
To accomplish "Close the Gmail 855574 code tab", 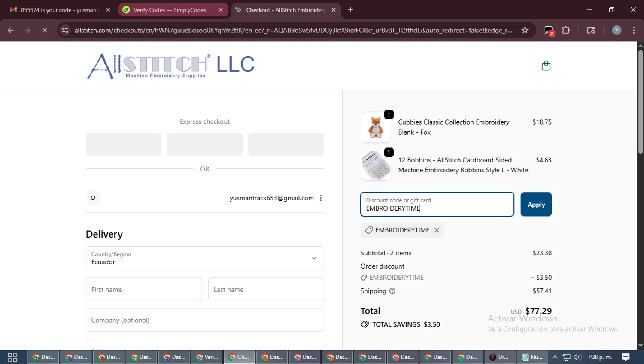I will [x=108, y=10].
